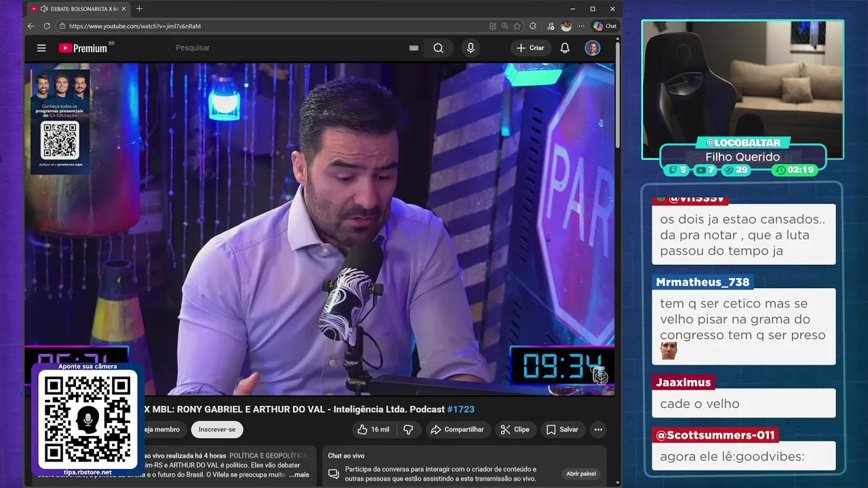
Task: Open the install app icon in address bar
Action: pos(493,26)
